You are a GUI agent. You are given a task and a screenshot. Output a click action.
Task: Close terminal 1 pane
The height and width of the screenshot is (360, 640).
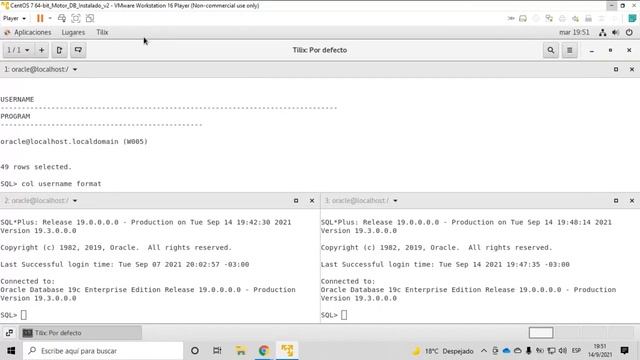coord(632,69)
